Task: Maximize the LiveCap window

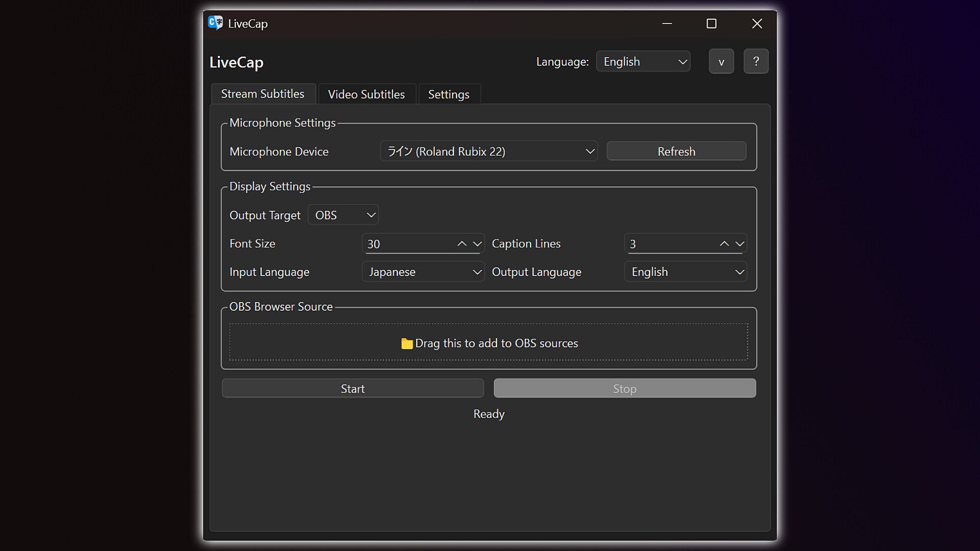Action: click(x=711, y=23)
